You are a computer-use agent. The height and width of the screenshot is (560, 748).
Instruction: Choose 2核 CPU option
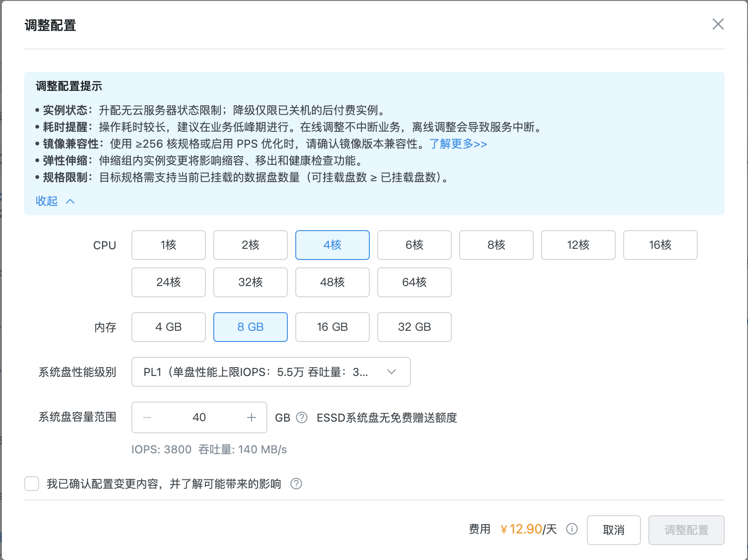(250, 245)
